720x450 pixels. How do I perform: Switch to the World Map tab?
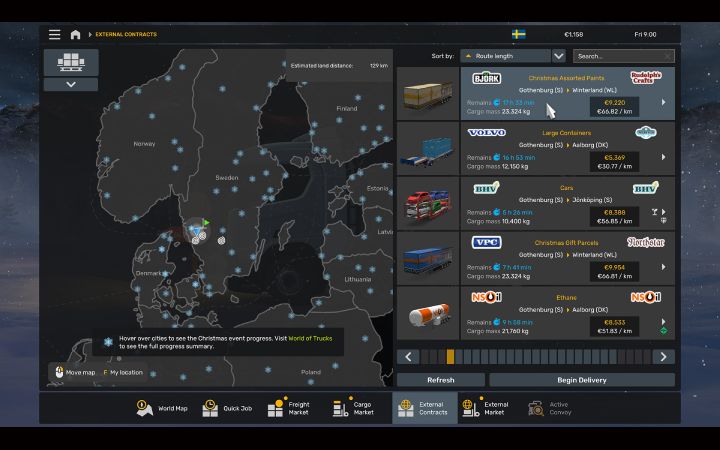[x=159, y=408]
